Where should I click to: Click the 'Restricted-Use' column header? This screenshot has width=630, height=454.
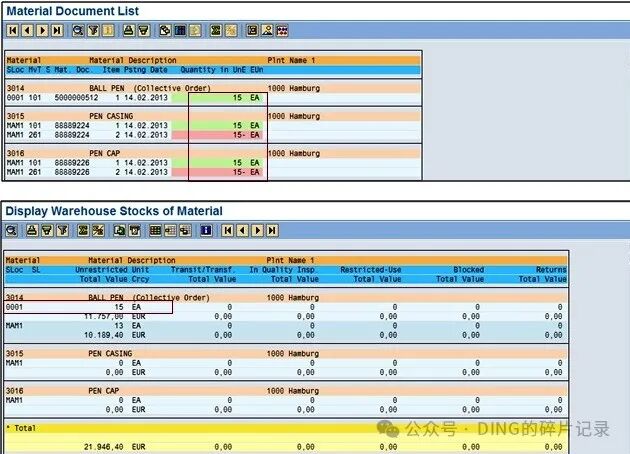371,270
